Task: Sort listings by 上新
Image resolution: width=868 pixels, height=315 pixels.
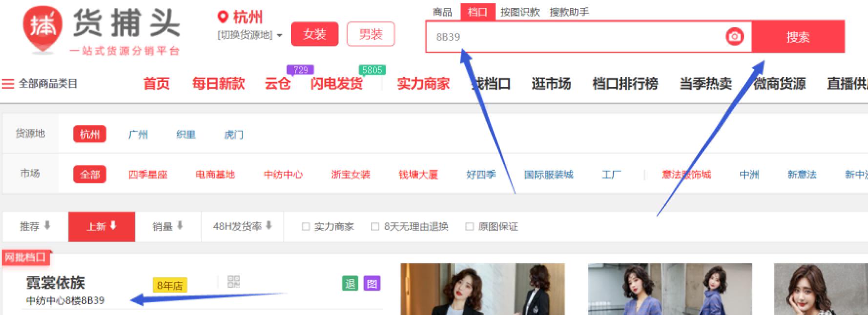Action: (102, 226)
